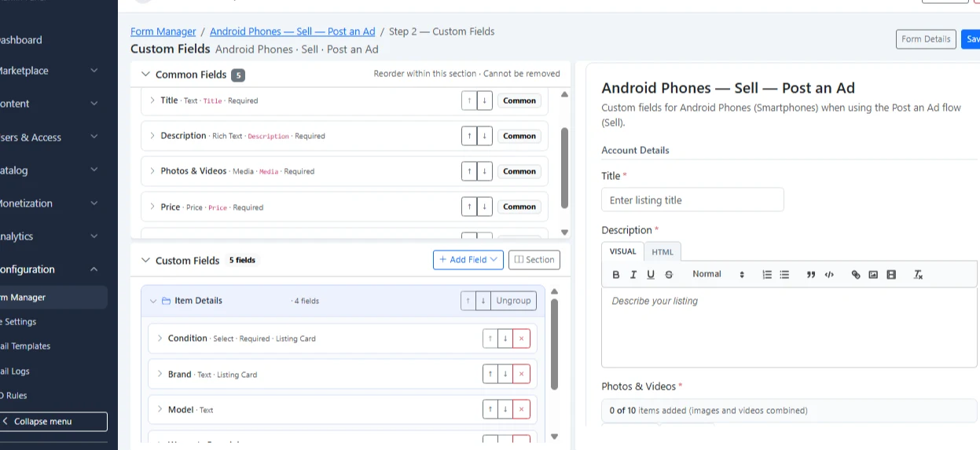Viewport: 980px width, 450px height.
Task: Insert a bulleted list
Action: pos(784,275)
